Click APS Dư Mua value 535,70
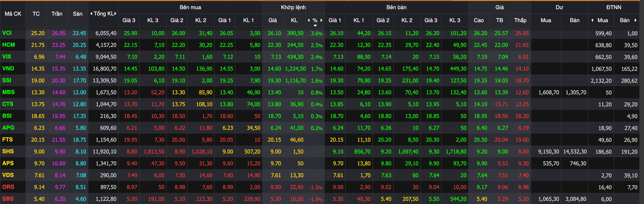 [551, 164]
